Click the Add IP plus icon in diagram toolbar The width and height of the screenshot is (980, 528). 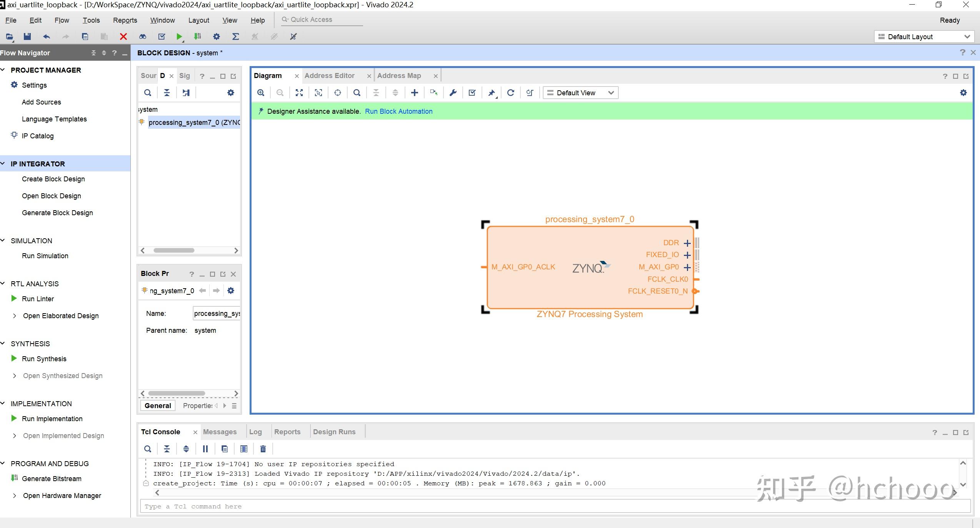coord(414,93)
